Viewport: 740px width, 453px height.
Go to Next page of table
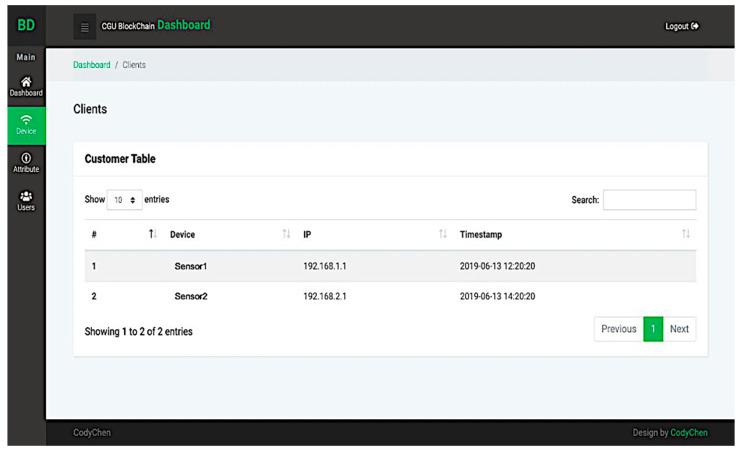click(679, 329)
